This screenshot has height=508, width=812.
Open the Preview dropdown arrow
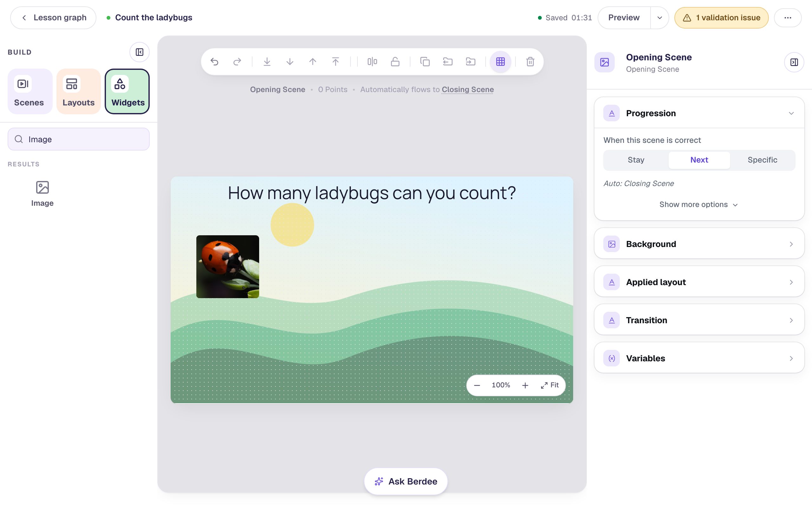pos(659,18)
